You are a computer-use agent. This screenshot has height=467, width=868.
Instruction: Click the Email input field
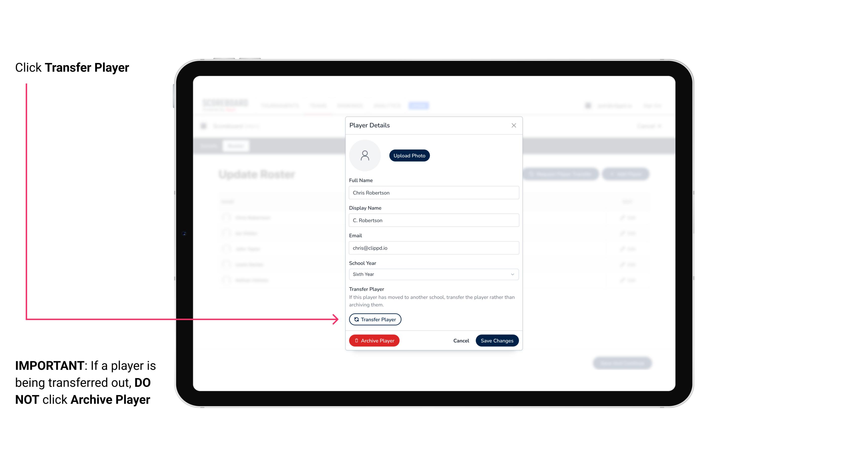(x=433, y=247)
